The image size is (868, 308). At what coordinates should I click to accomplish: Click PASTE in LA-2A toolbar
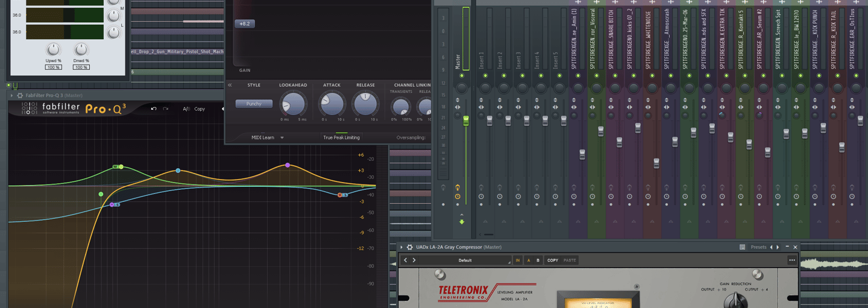point(570,260)
